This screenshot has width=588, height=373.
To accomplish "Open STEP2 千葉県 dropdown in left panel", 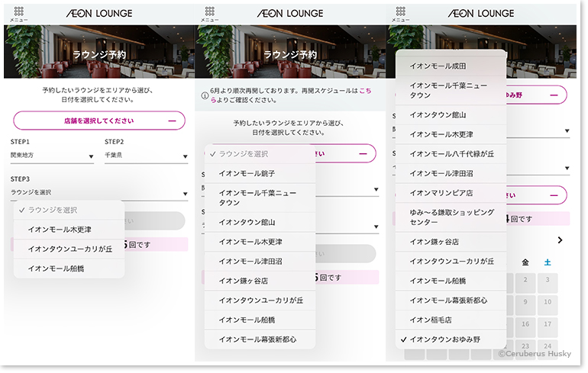I will (x=147, y=156).
